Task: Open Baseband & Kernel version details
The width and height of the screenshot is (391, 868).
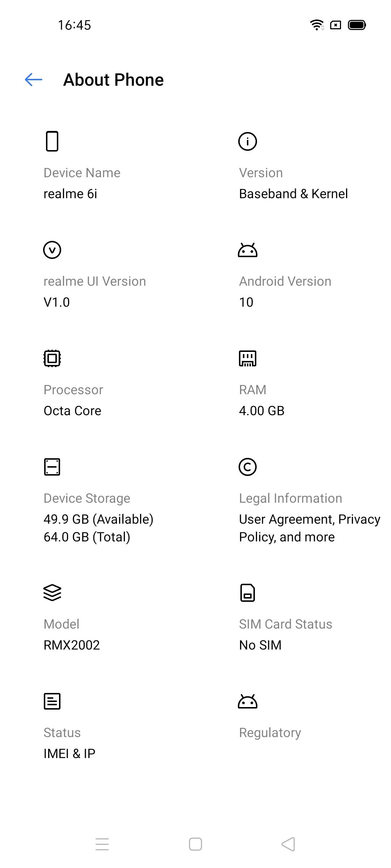Action: tap(293, 194)
